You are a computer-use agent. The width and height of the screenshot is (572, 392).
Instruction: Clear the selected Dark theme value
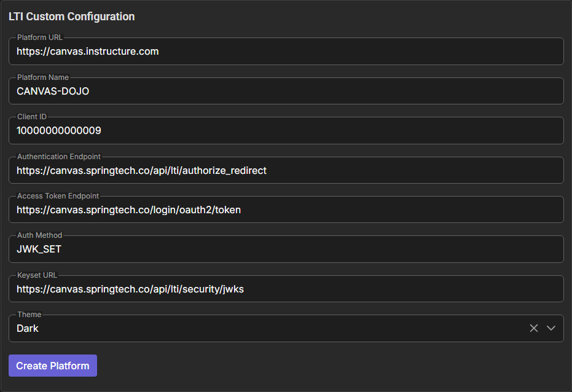533,328
